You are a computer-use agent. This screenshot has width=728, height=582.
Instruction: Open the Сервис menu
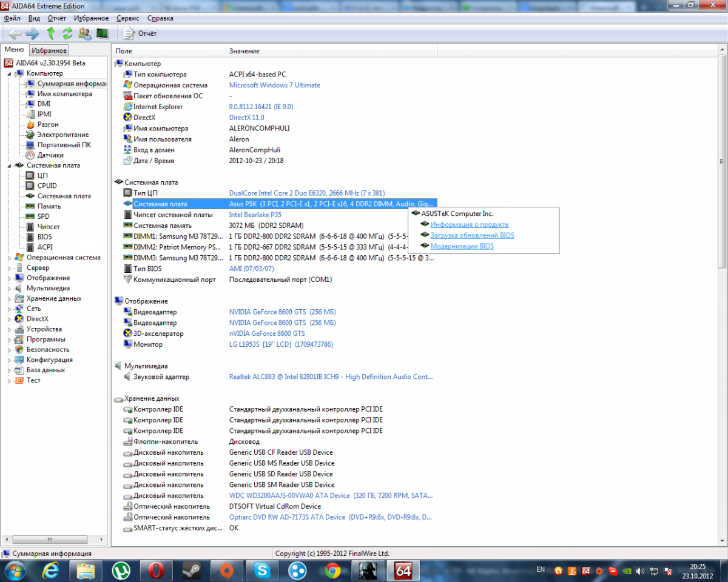point(127,18)
